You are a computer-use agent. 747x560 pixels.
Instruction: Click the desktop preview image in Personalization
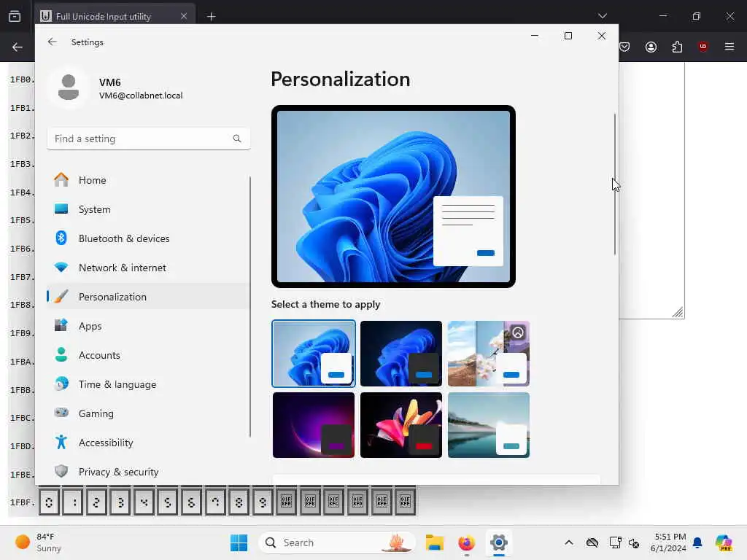(393, 196)
